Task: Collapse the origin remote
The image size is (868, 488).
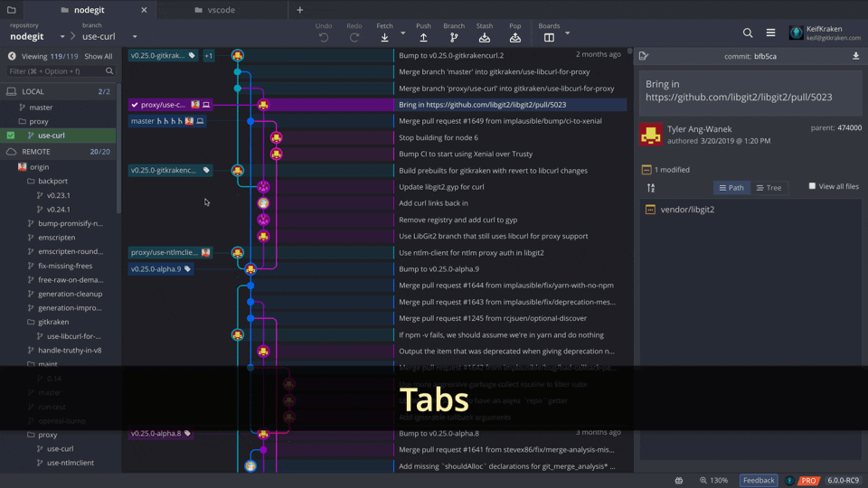Action: tap(39, 166)
